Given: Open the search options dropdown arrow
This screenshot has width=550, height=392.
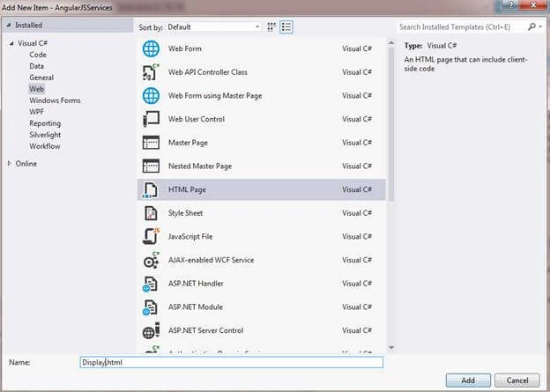Looking at the screenshot, I should (540, 26).
